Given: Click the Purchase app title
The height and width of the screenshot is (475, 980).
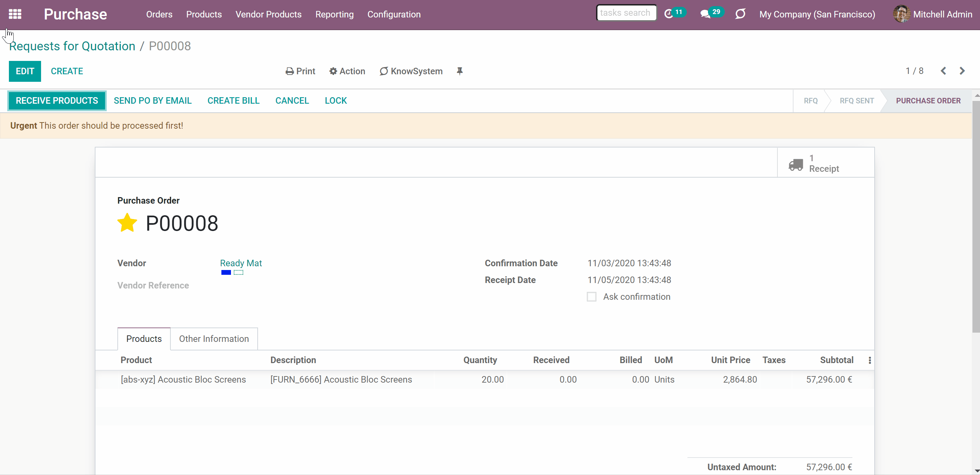Looking at the screenshot, I should (75, 14).
